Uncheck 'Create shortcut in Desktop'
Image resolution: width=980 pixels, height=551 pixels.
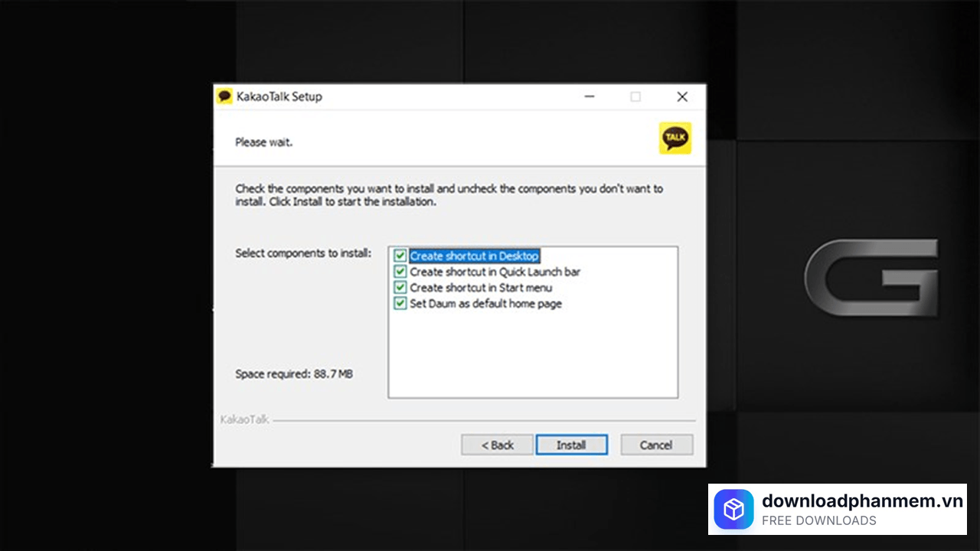point(400,256)
